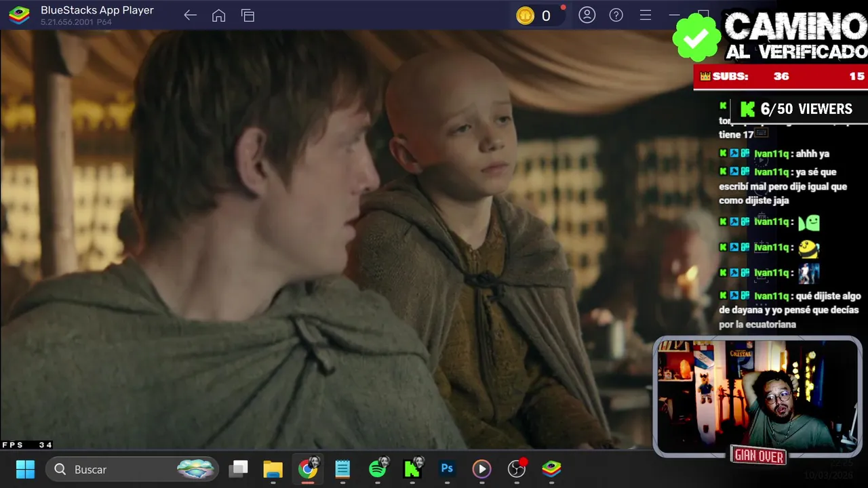Click the Buscar search highlight image
The height and width of the screenshot is (488, 868).
(x=195, y=469)
